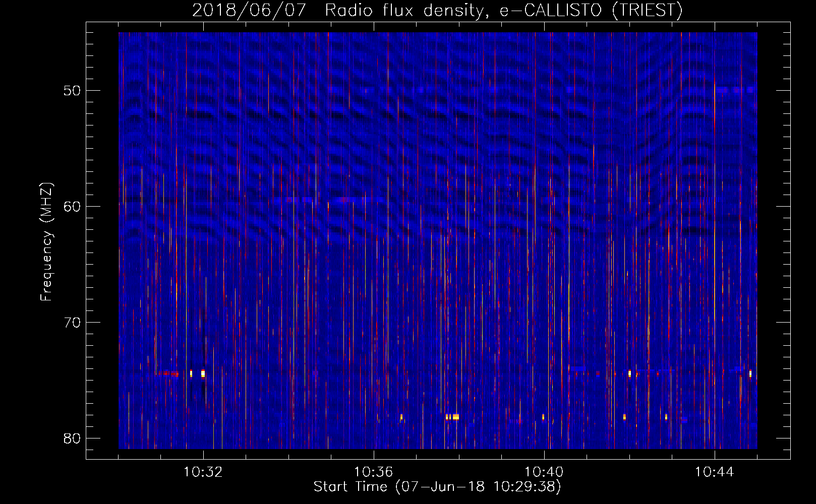Click the plot title with the date 2018/06/07

tap(437, 10)
